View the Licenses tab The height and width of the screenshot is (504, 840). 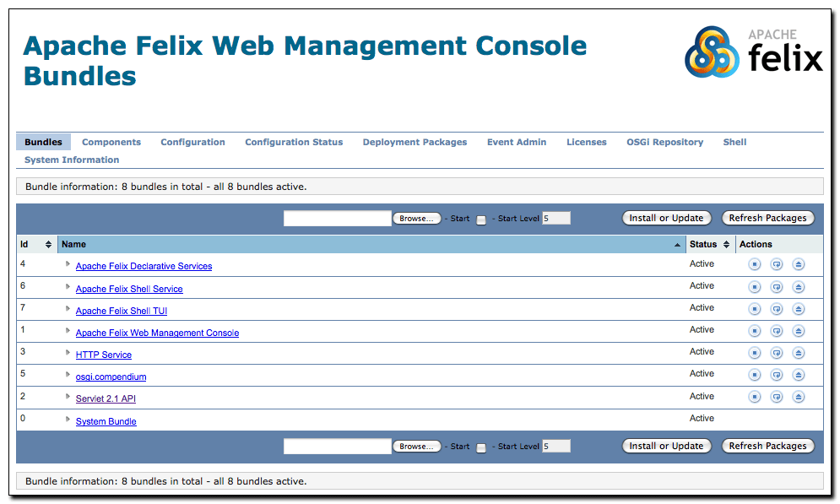(587, 142)
